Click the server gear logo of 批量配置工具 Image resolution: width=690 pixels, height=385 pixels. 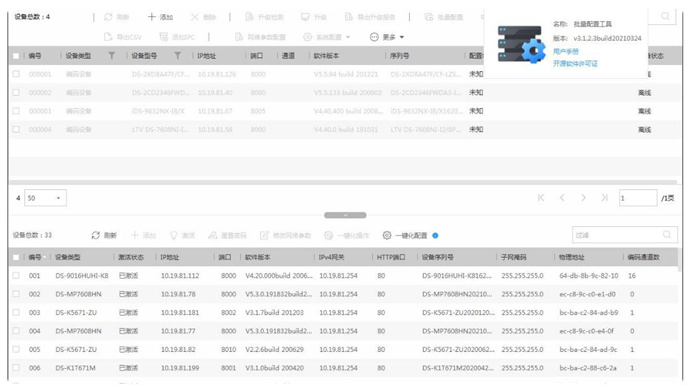coord(521,44)
